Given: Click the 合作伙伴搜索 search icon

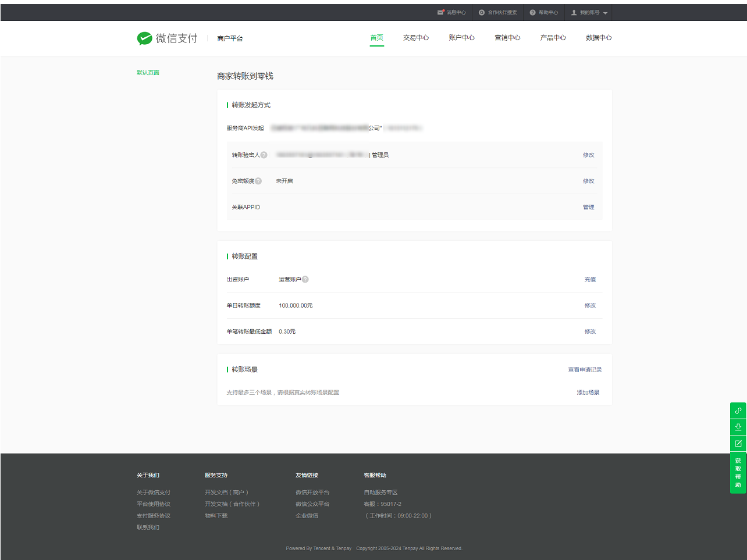Looking at the screenshot, I should (482, 12).
